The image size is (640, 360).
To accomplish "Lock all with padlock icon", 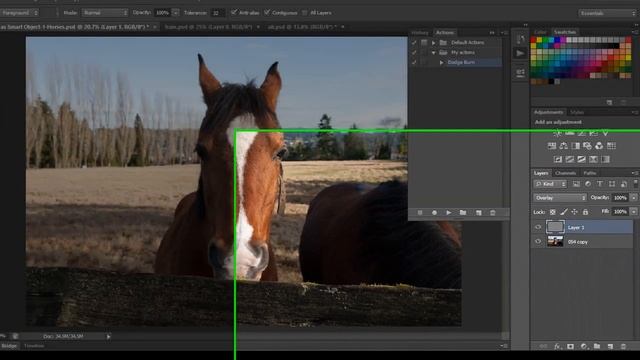I will click(585, 212).
